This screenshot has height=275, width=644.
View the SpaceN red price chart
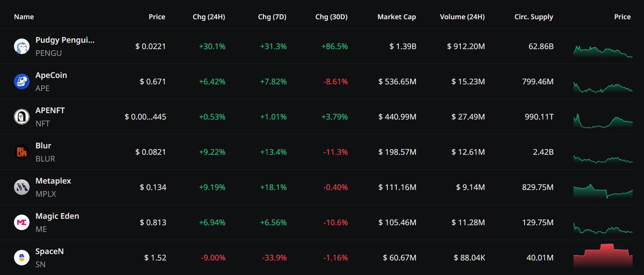coord(603,255)
